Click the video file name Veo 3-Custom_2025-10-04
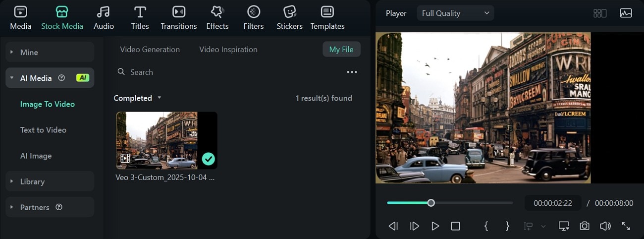 [x=165, y=177]
